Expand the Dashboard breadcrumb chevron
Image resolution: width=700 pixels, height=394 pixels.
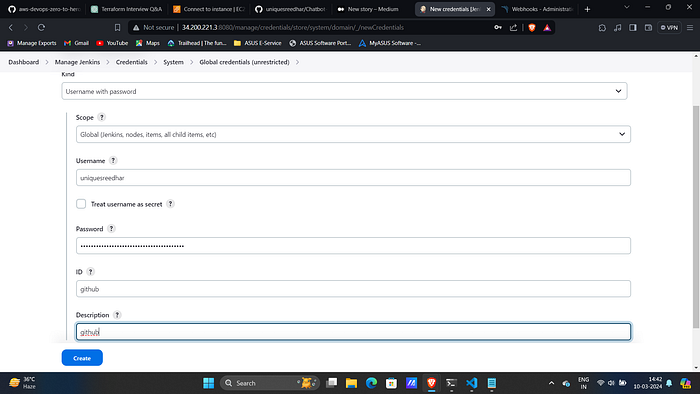[47, 62]
